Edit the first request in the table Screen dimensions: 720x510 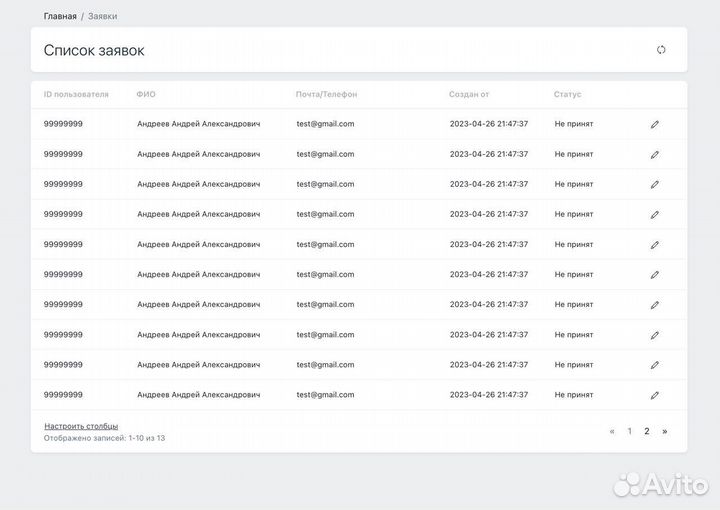[655, 124]
